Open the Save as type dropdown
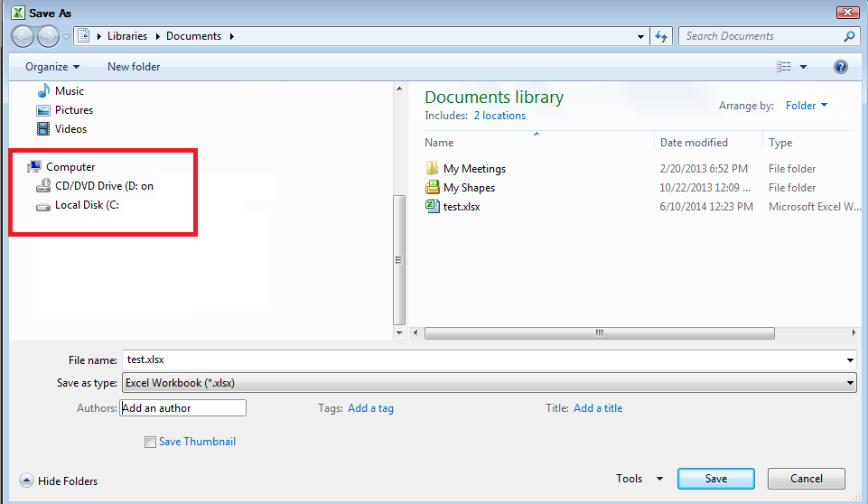The height and width of the screenshot is (504, 868). point(489,383)
